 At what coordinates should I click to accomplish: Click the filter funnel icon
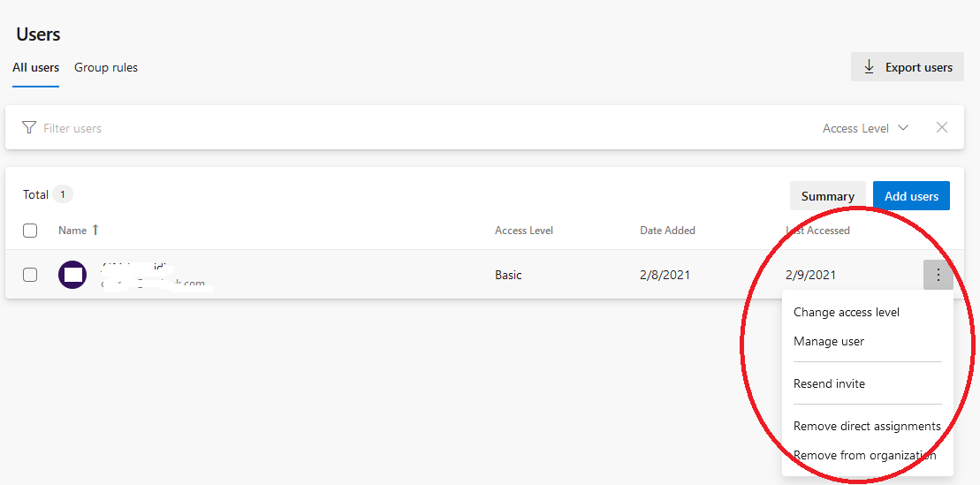coord(29,127)
